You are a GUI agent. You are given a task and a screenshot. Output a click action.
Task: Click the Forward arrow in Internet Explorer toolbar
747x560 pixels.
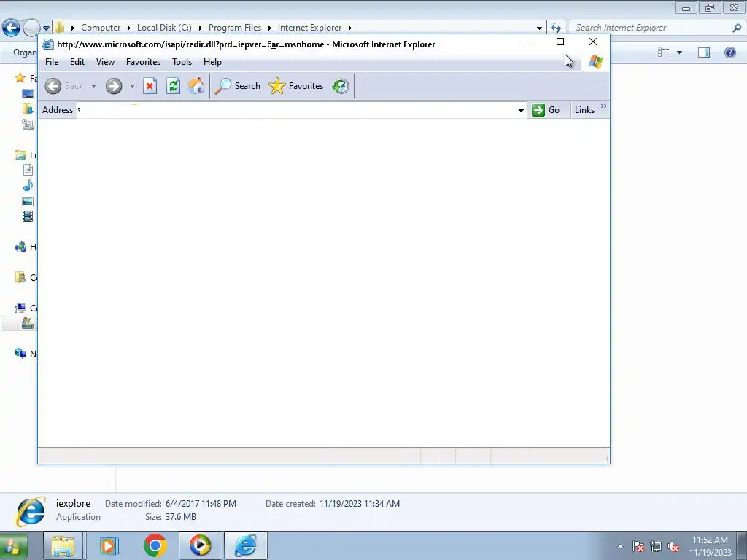click(x=114, y=86)
